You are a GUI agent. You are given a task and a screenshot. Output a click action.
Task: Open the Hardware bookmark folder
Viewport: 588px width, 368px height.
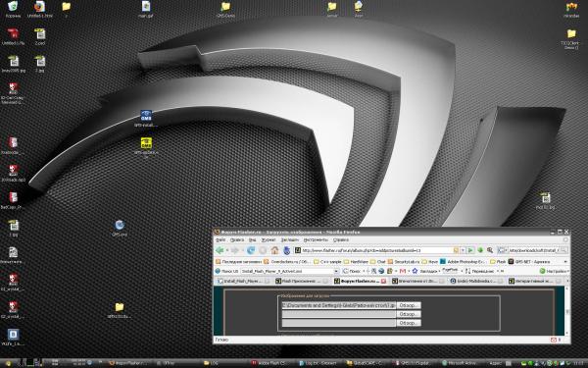(357, 261)
